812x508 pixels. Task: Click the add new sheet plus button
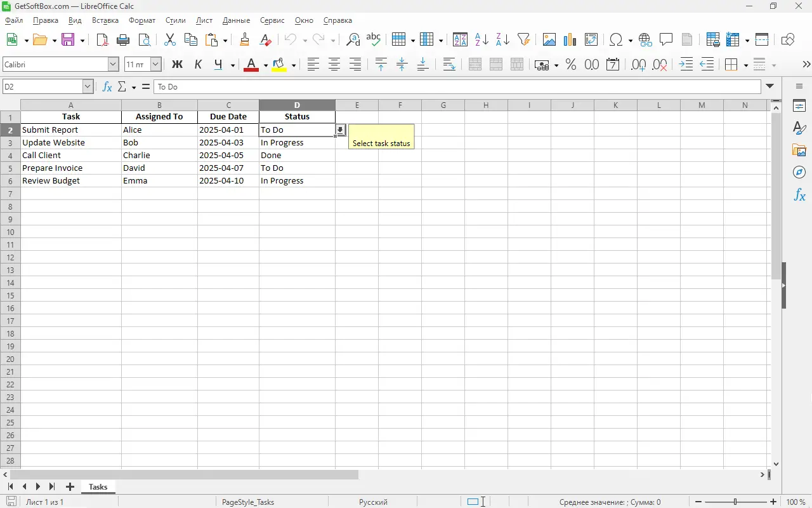click(70, 487)
